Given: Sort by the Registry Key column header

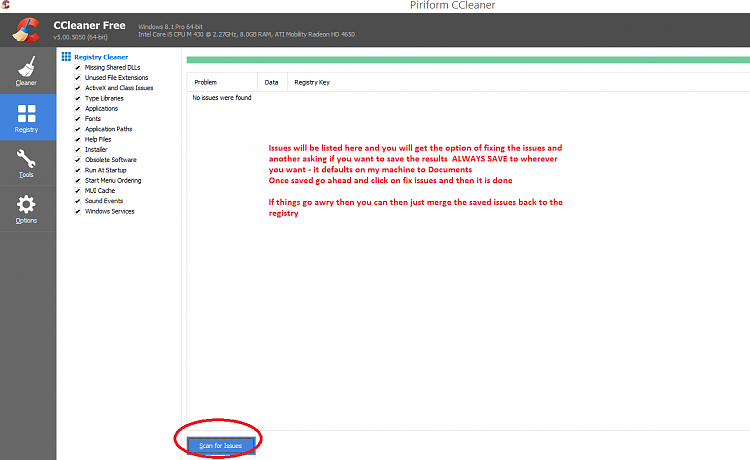Looking at the screenshot, I should (518, 82).
